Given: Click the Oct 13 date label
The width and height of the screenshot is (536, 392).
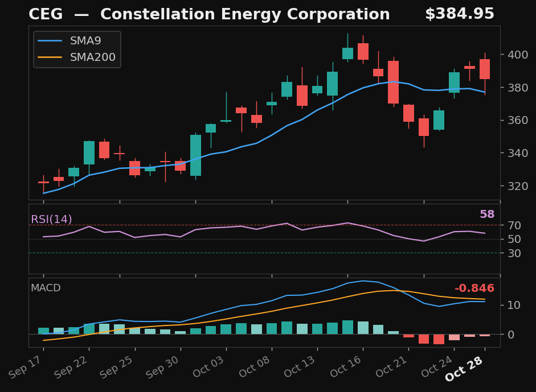Looking at the screenshot, I should click(x=300, y=367).
